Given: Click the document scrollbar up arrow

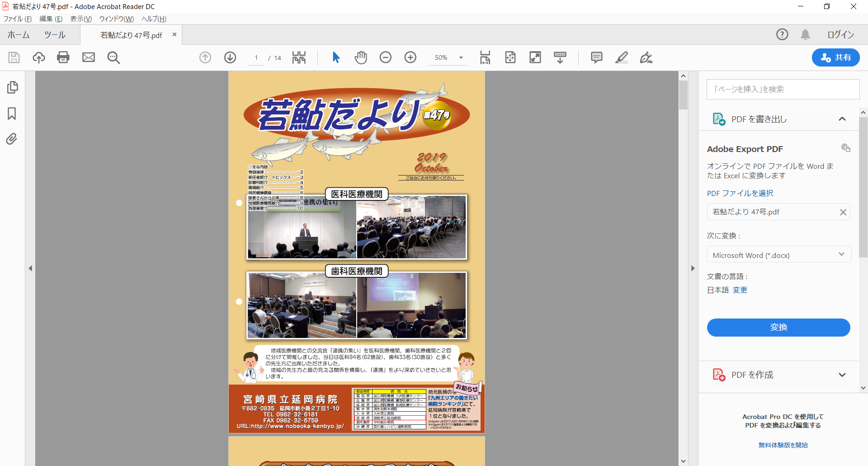Looking at the screenshot, I should (683, 76).
